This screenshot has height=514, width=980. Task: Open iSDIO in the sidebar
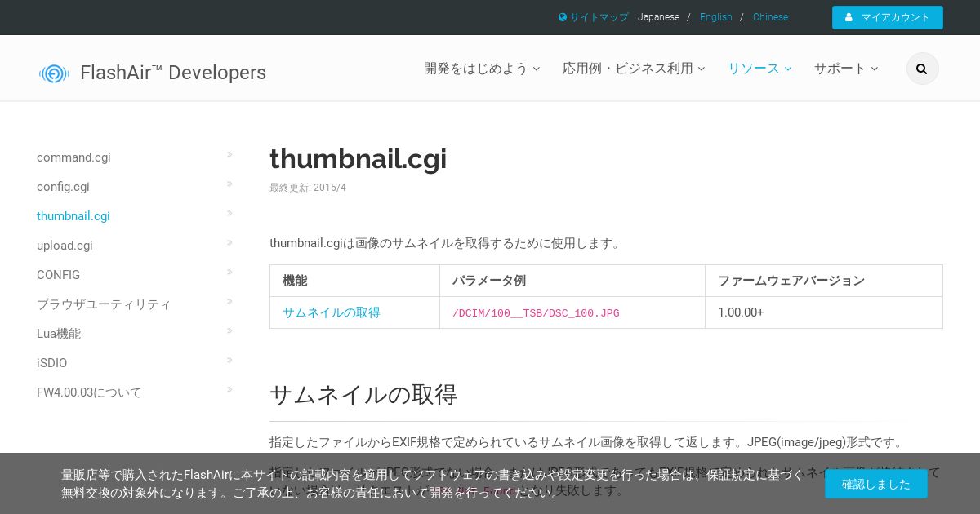[52, 363]
